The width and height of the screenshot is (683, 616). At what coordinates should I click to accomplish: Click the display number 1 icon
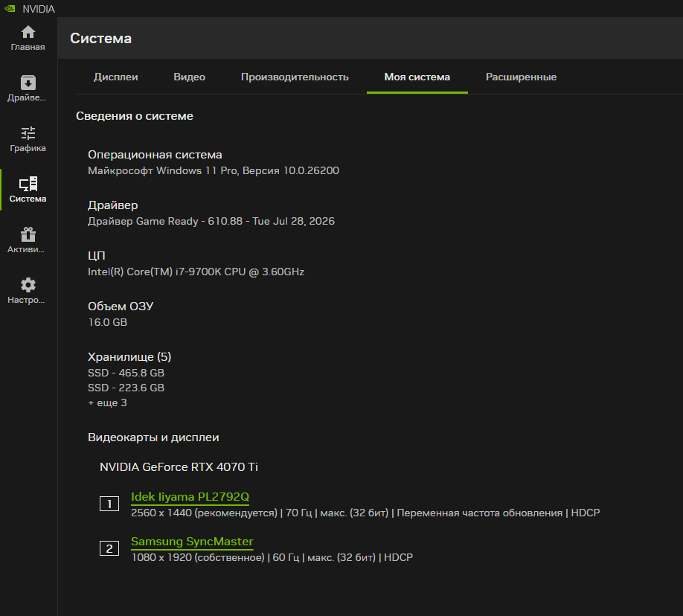coord(109,504)
